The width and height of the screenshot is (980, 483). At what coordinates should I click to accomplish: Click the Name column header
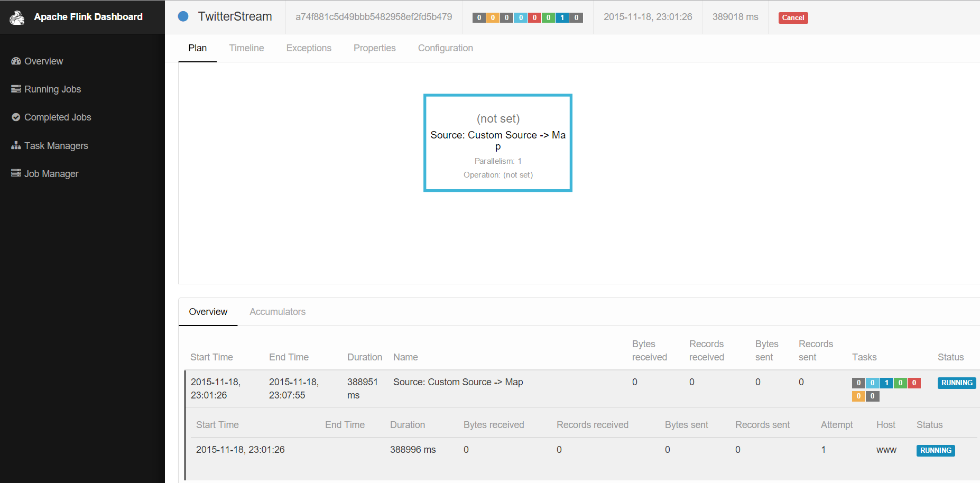point(405,357)
